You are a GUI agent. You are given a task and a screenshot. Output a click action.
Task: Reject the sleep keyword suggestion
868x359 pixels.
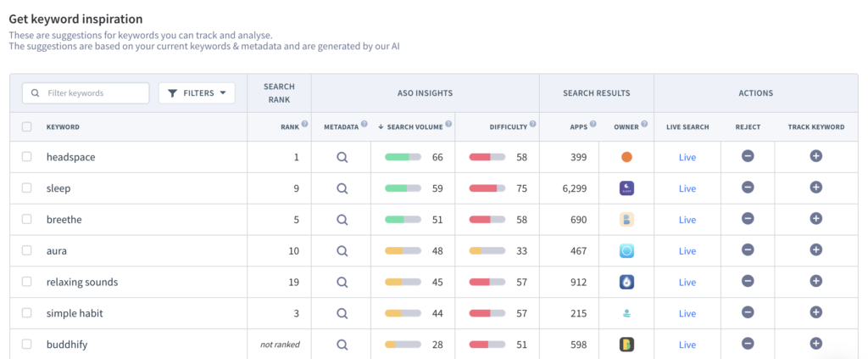748,188
